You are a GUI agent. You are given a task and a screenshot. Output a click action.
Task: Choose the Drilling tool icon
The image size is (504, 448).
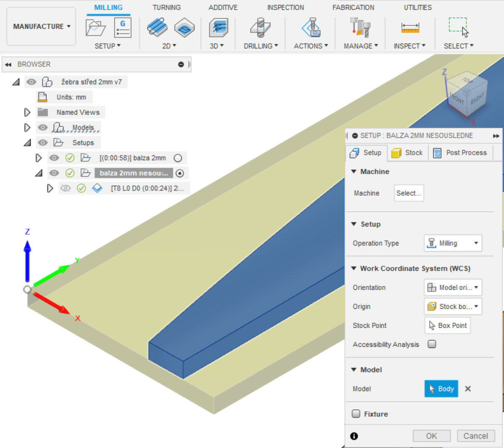pos(260,28)
